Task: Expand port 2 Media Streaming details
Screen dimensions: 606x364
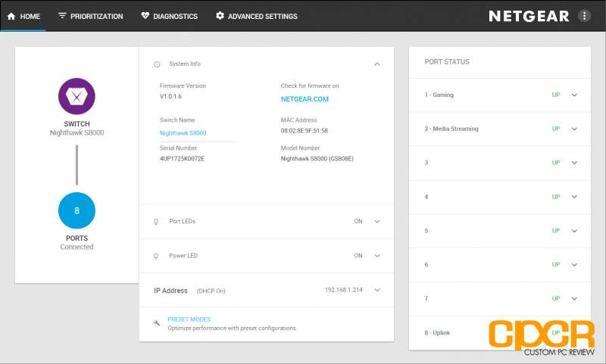Action: tap(574, 129)
